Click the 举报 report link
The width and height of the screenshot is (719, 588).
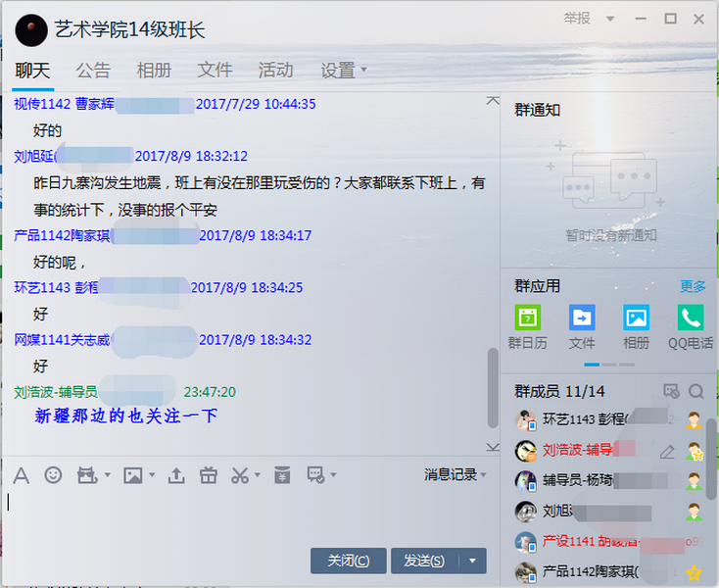(x=577, y=19)
